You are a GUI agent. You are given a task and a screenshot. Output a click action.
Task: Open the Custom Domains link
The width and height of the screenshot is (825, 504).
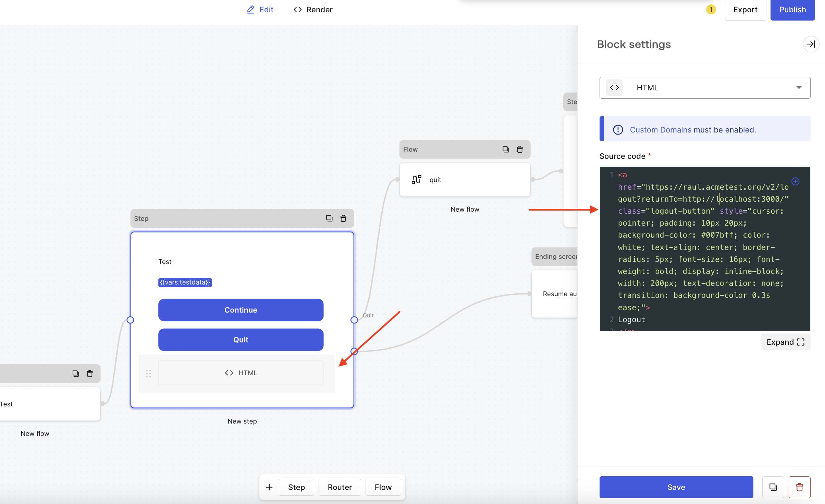(x=661, y=130)
